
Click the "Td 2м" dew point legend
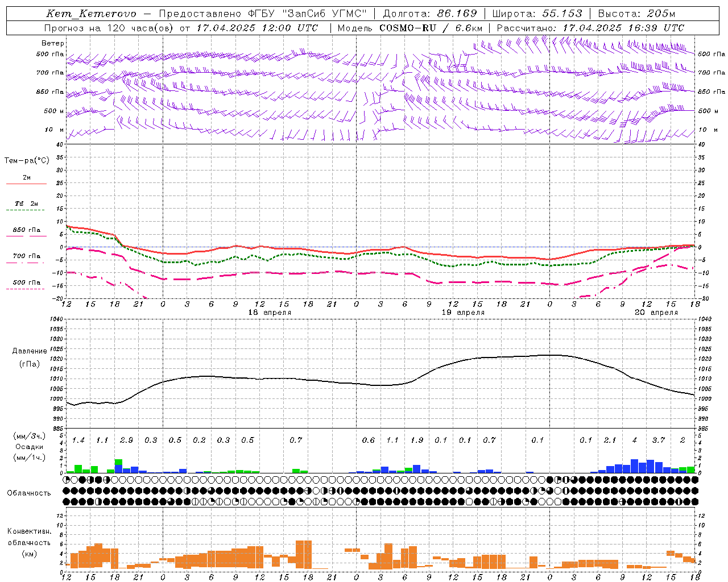coord(26,203)
